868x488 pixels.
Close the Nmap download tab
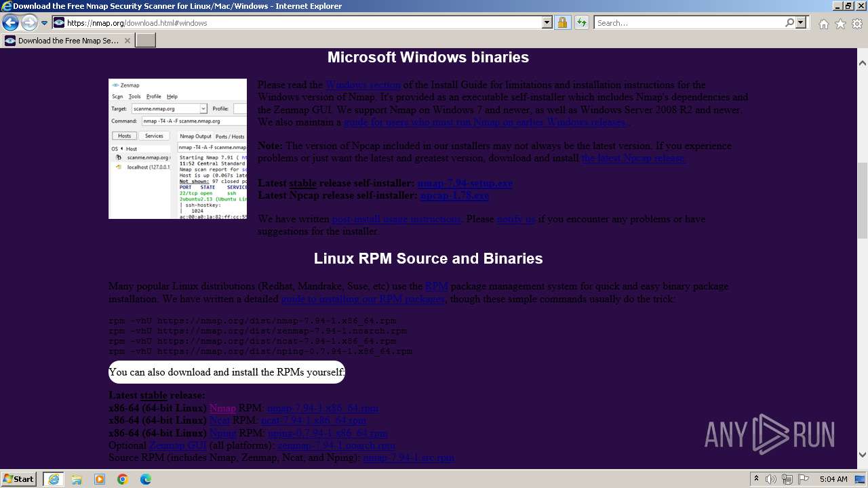click(127, 41)
